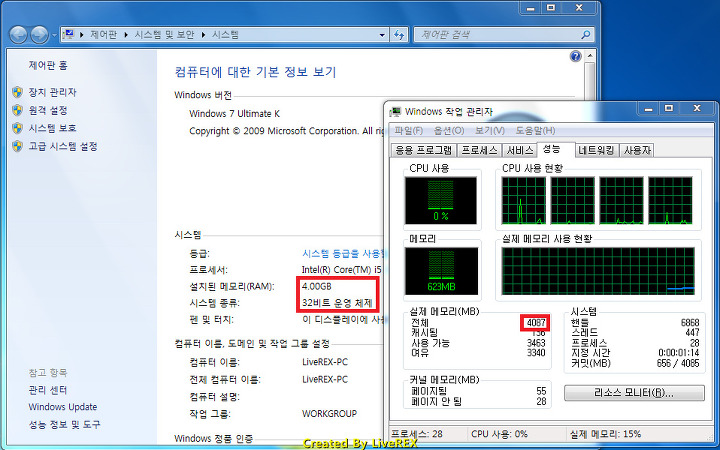
Task: Click 핸들 count value 6868
Action: (x=690, y=322)
